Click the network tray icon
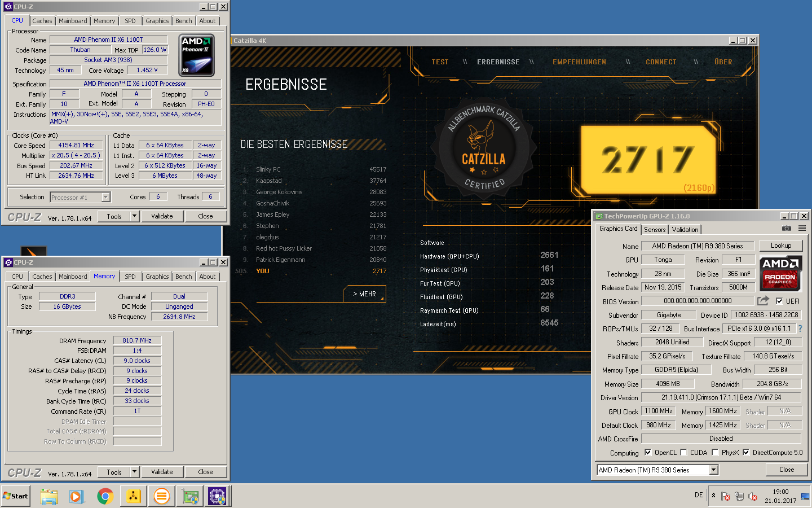Image resolution: width=812 pixels, height=508 pixels. click(x=739, y=497)
